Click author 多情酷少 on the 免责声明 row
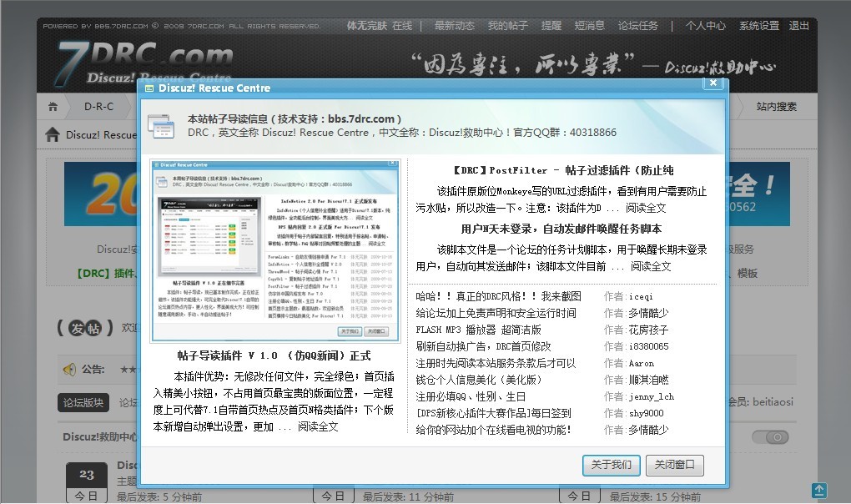This screenshot has width=851, height=504. tap(648, 313)
